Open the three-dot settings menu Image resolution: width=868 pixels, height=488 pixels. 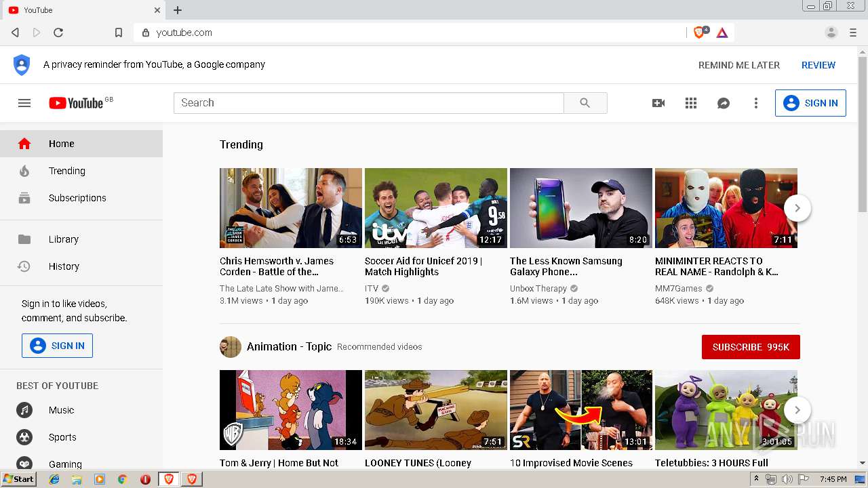(x=756, y=103)
